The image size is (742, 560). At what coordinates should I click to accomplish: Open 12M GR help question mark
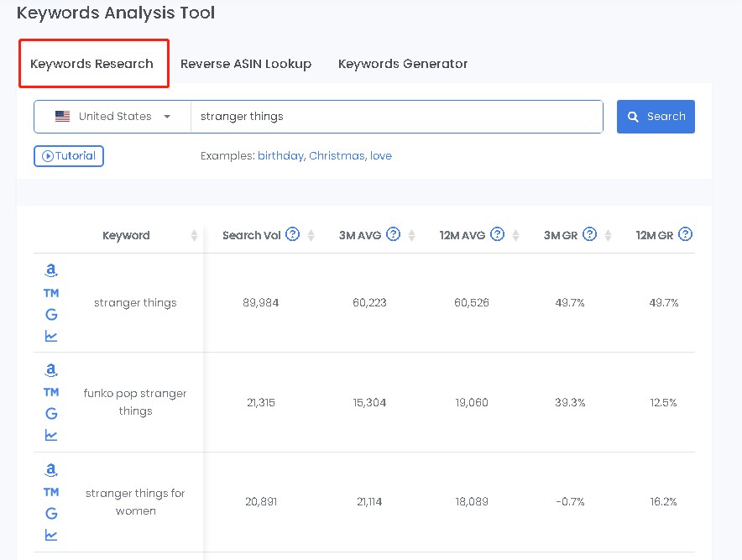[x=685, y=234]
